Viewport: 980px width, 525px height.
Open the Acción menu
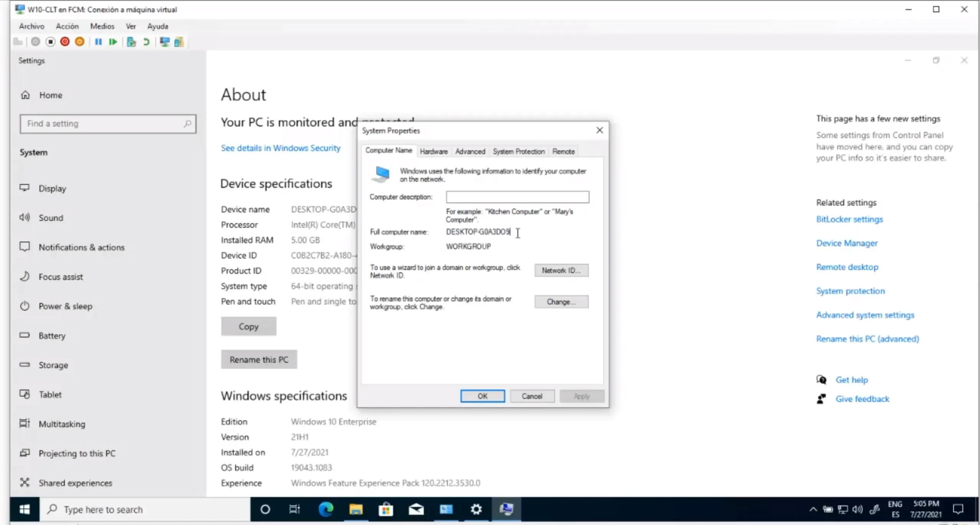(x=67, y=26)
